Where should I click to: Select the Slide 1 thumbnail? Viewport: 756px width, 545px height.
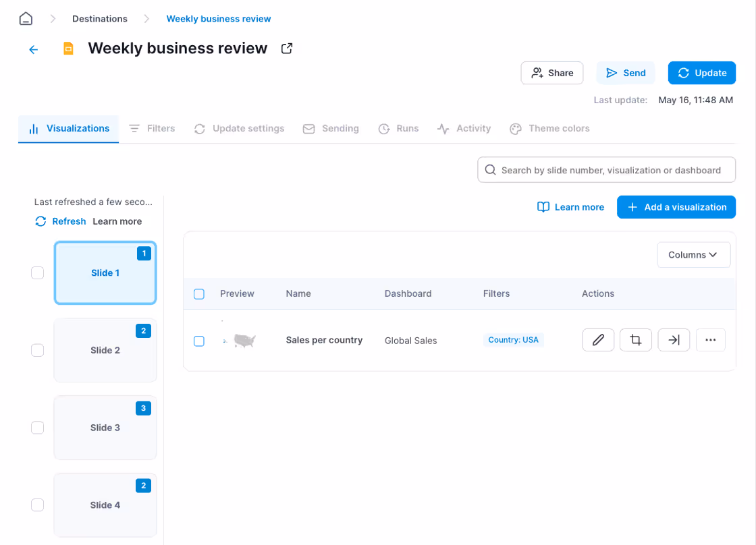(x=105, y=272)
